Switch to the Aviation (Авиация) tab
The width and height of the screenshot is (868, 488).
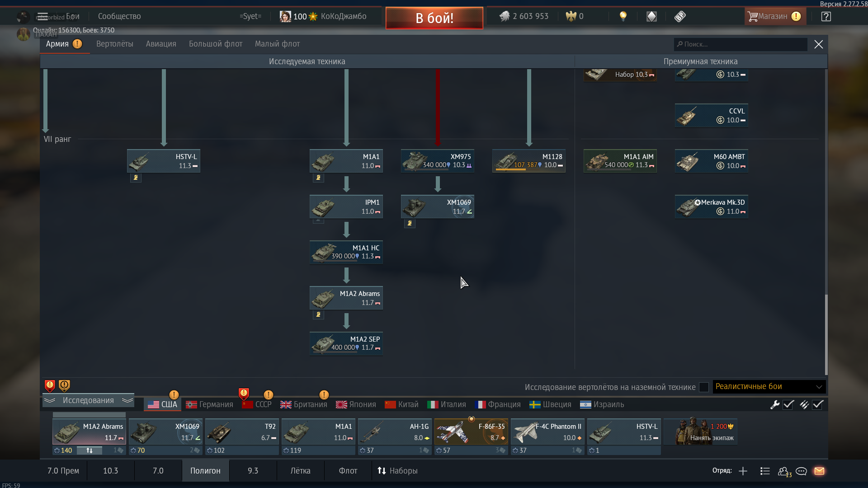(x=161, y=44)
